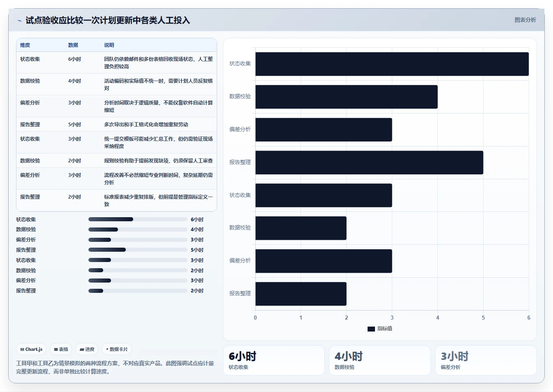Screen dimensions: 553x392
Task: Click the 数据校验 progress bar showing 2小时
Action: (138, 270)
